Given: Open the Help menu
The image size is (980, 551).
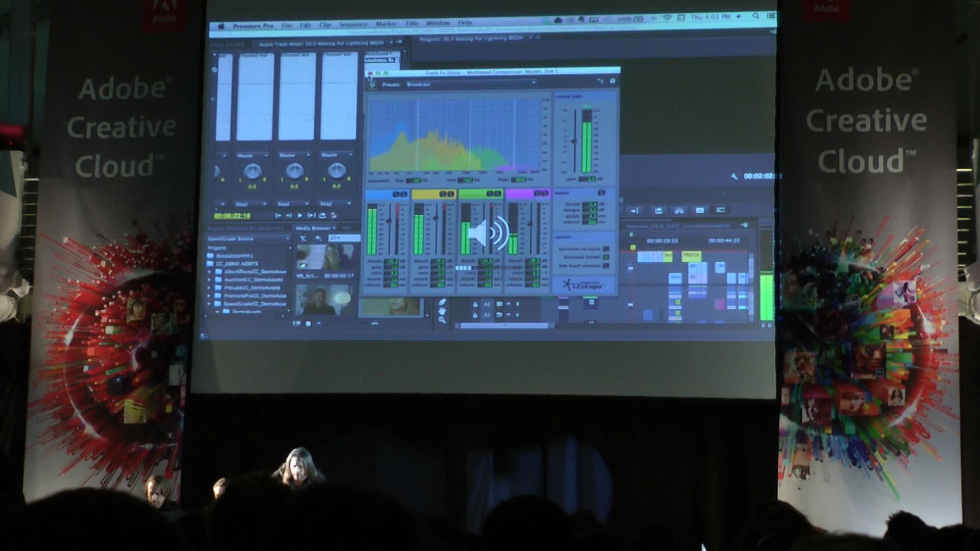Looking at the screenshot, I should coord(464,23).
